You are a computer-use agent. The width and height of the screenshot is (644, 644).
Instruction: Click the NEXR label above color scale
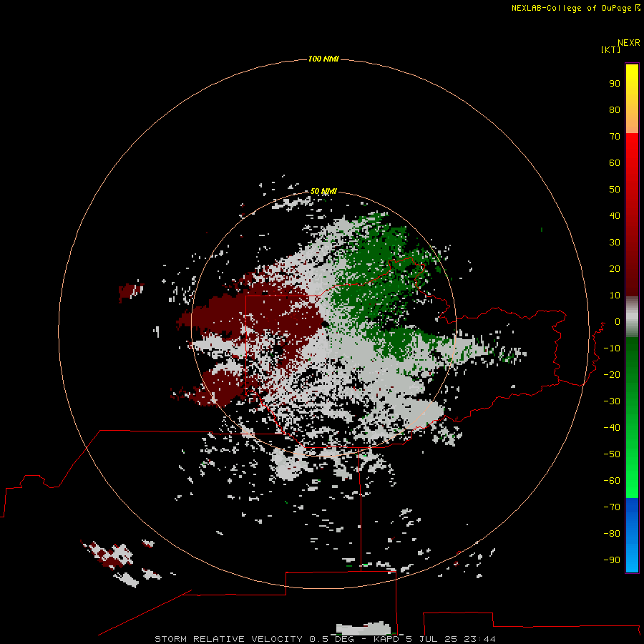click(629, 43)
